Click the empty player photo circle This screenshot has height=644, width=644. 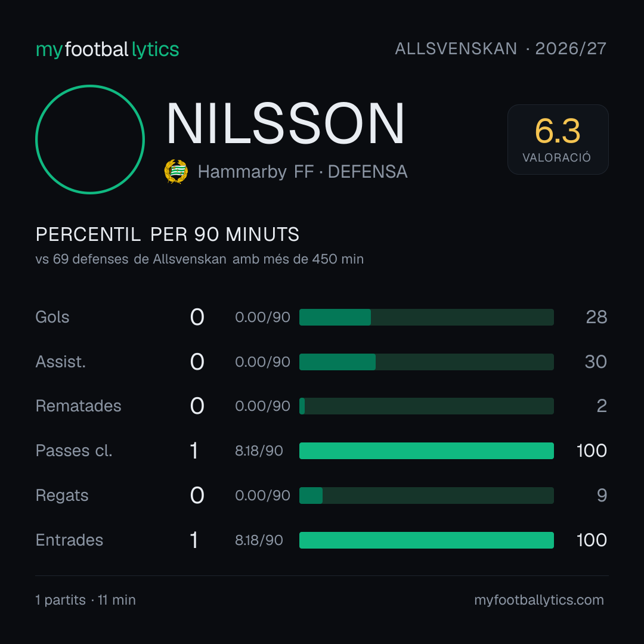pyautogui.click(x=90, y=140)
